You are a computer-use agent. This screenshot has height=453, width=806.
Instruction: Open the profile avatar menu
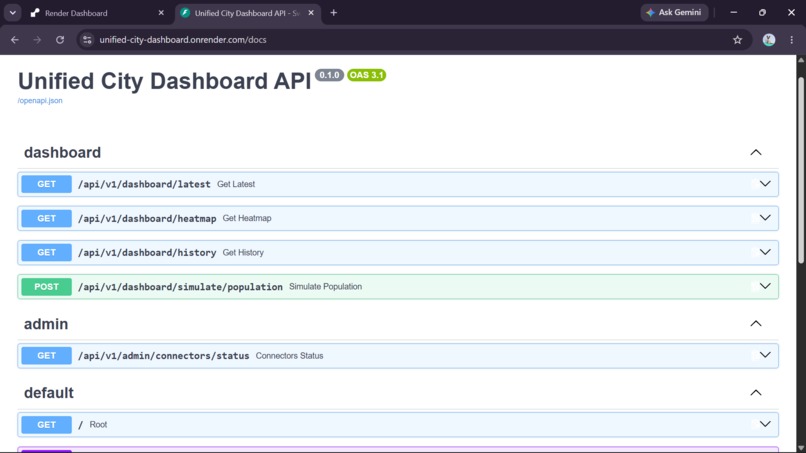point(768,40)
